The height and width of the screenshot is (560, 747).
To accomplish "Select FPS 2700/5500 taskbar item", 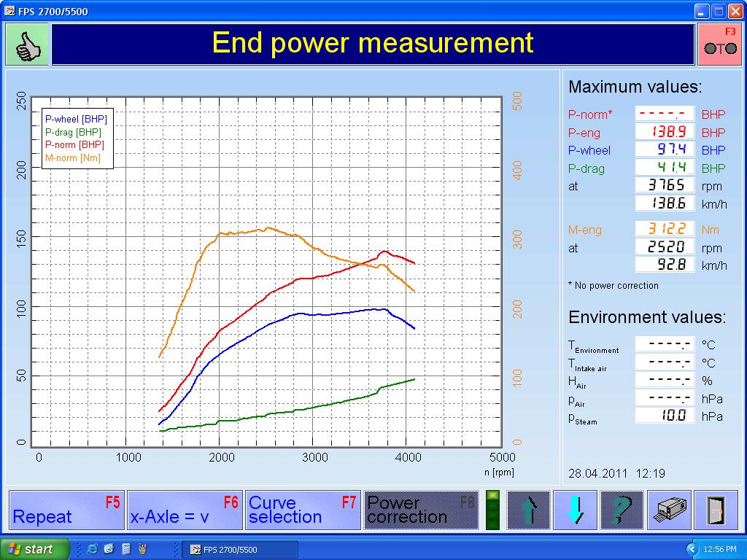I will point(240,550).
